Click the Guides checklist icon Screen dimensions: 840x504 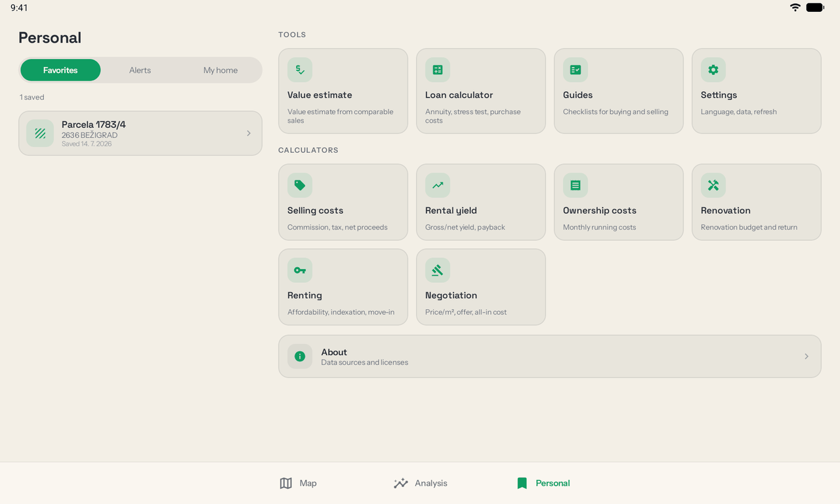(576, 70)
